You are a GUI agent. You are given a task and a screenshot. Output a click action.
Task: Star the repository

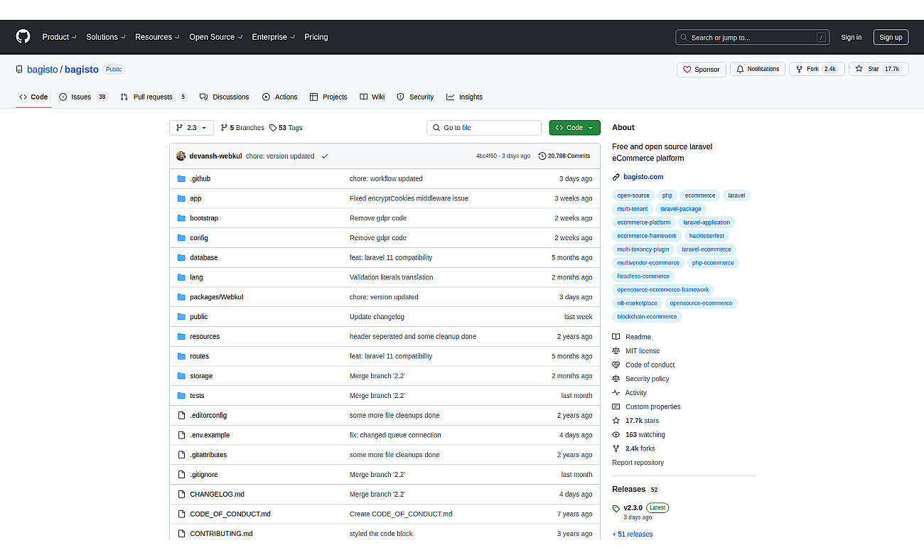pos(879,70)
